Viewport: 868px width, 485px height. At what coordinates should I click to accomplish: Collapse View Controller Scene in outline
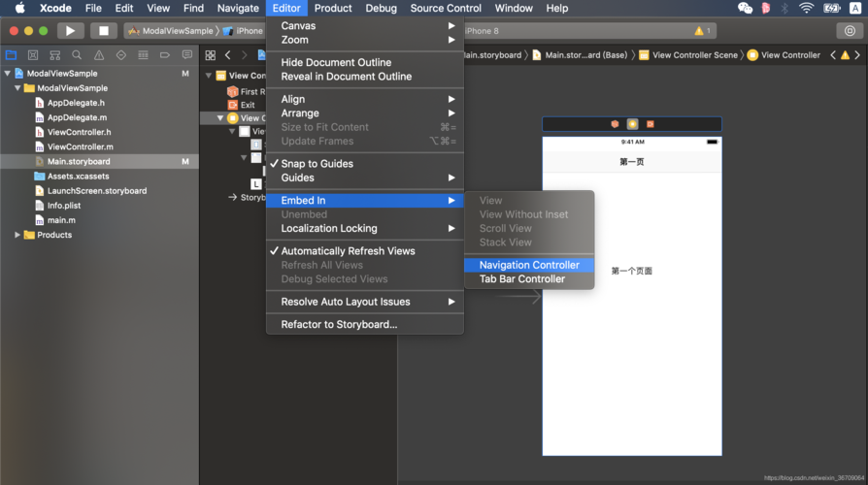(x=209, y=76)
